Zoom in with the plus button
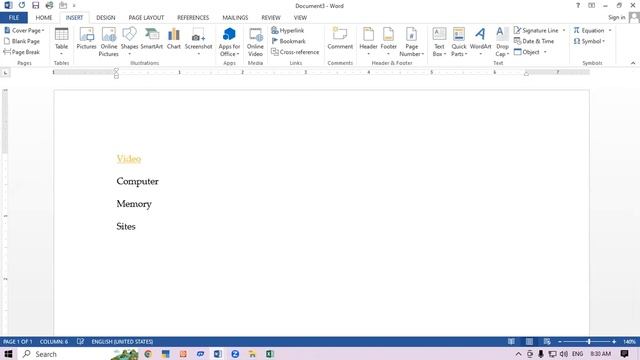The height and width of the screenshot is (360, 640). coord(614,342)
